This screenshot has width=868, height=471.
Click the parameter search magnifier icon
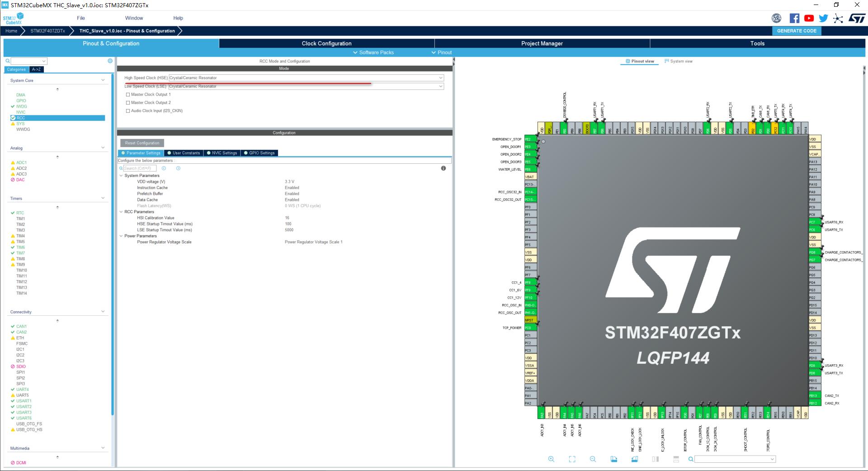point(121,168)
